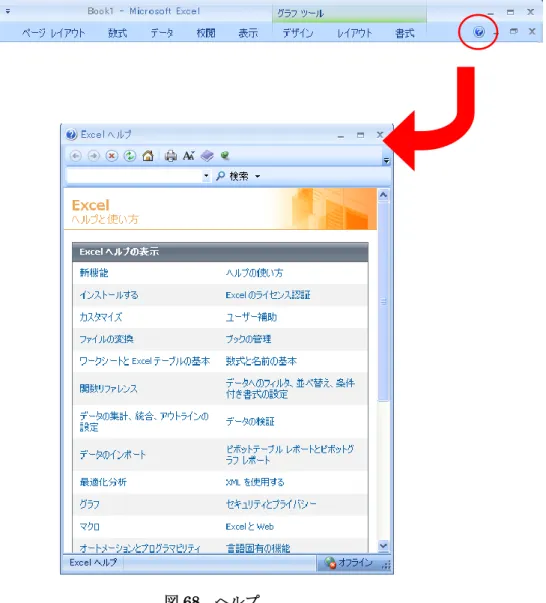
Task: Open 最適化分析 help link
Action: (x=103, y=482)
